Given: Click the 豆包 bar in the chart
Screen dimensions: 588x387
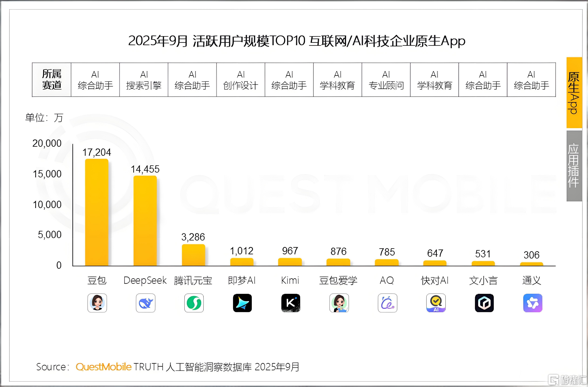Looking at the screenshot, I should 97,212.
